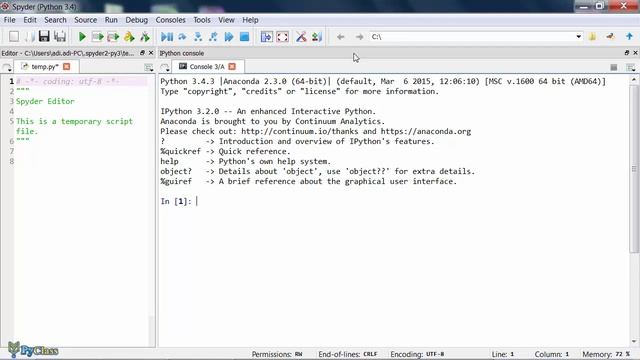Go back in the directory history
Screen dimensions: 640x360
point(340,37)
